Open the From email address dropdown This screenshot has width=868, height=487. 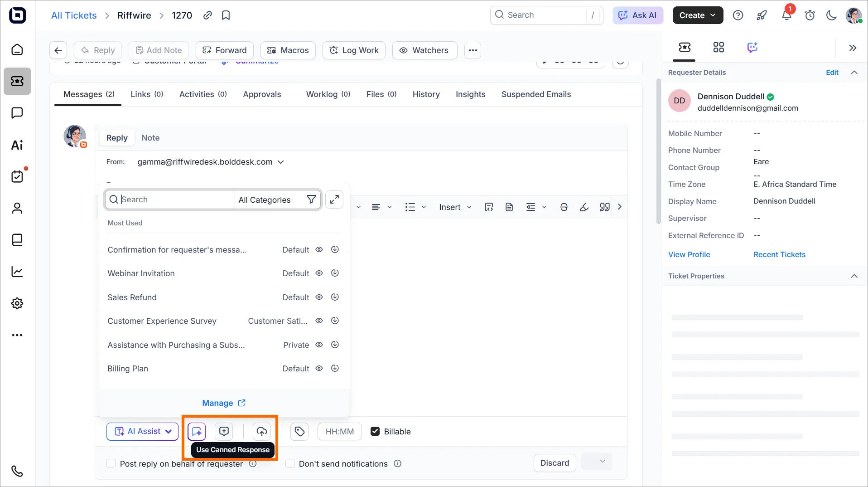click(x=211, y=162)
